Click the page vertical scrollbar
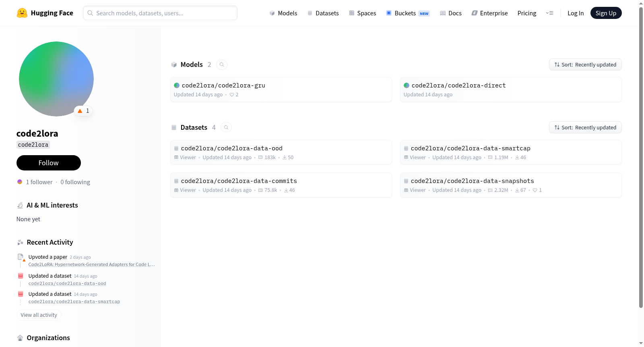Viewport: 644px width, 347px height. 641,157
